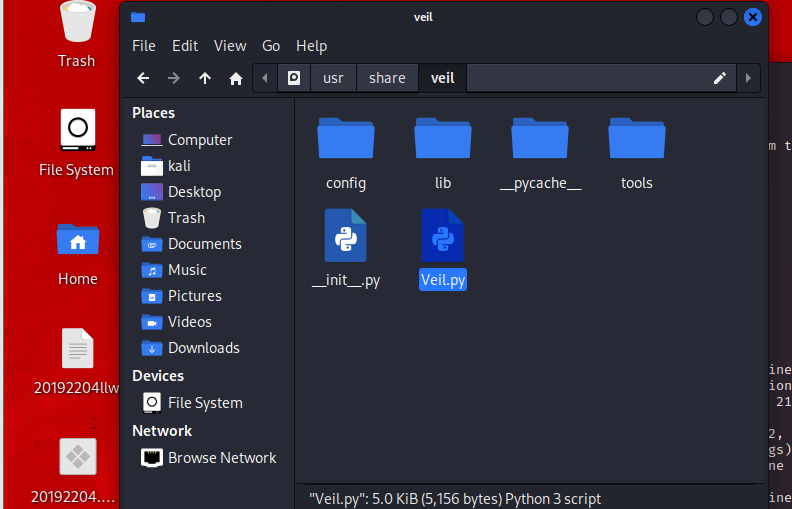Open Pictures in Places sidebar

click(x=181, y=296)
